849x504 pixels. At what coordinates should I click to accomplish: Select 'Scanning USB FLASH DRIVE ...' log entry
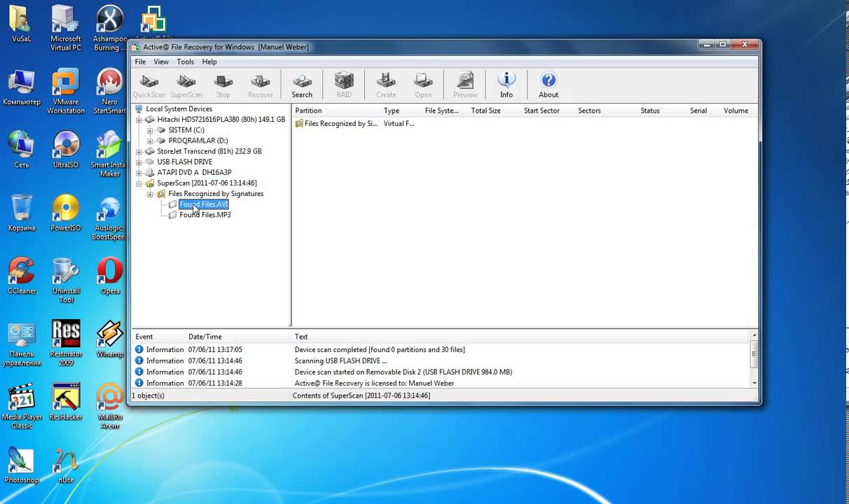(441, 361)
